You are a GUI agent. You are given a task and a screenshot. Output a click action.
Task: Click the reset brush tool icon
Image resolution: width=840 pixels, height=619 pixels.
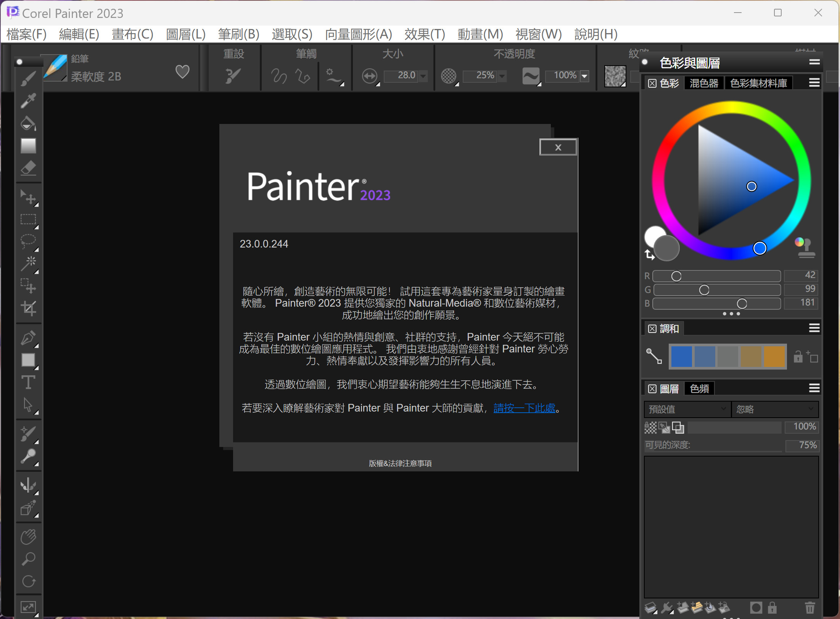click(x=233, y=76)
